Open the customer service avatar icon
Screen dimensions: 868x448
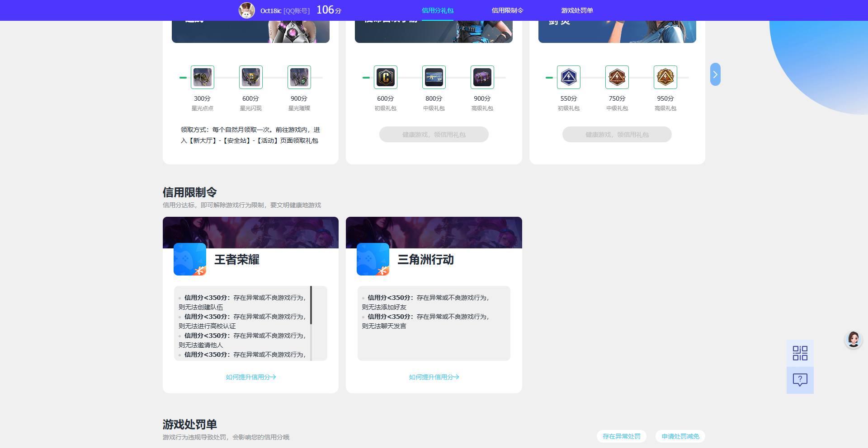(854, 339)
